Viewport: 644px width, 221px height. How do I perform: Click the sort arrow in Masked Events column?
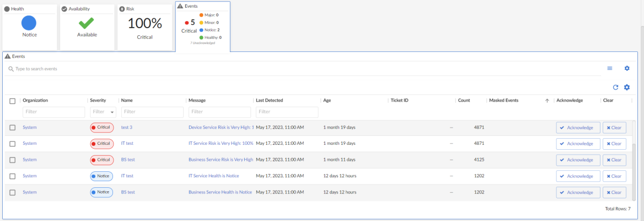coord(547,101)
